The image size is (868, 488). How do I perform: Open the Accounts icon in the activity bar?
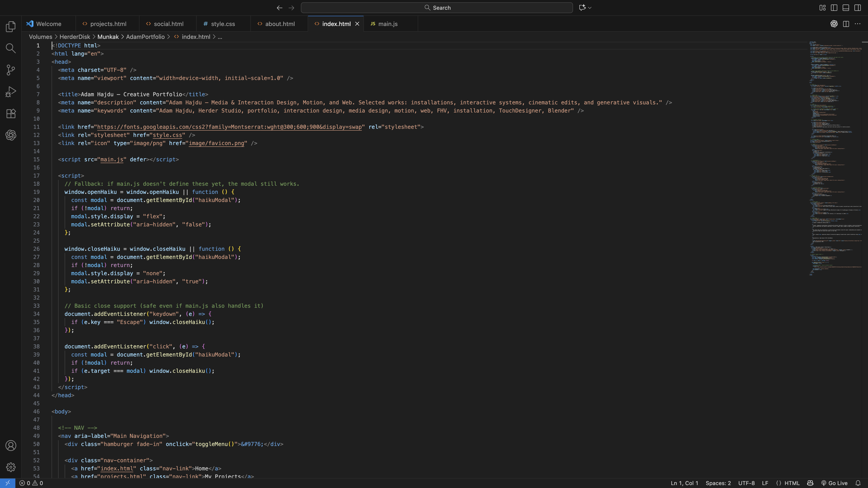point(10,445)
